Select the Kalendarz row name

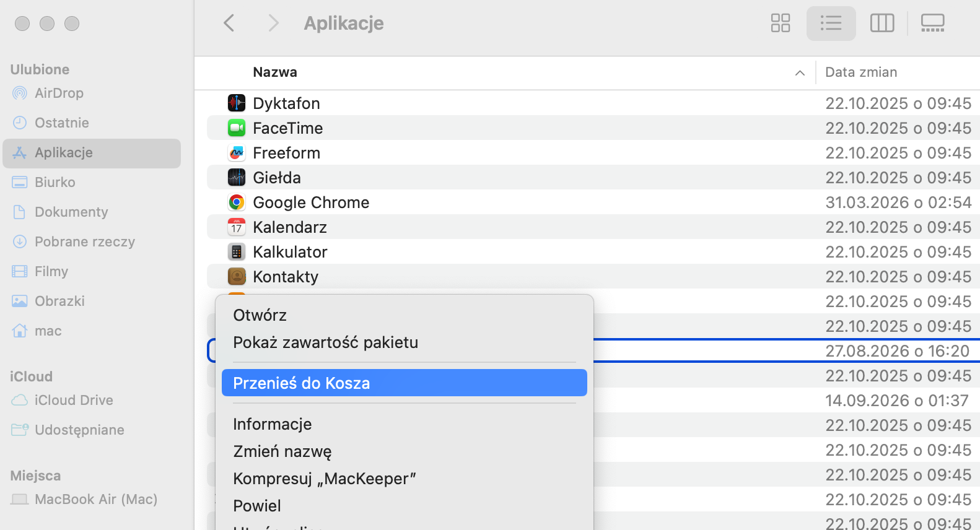(290, 227)
